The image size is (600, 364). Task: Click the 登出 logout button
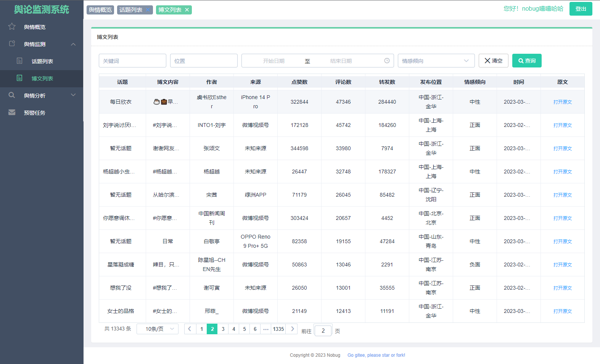click(581, 9)
